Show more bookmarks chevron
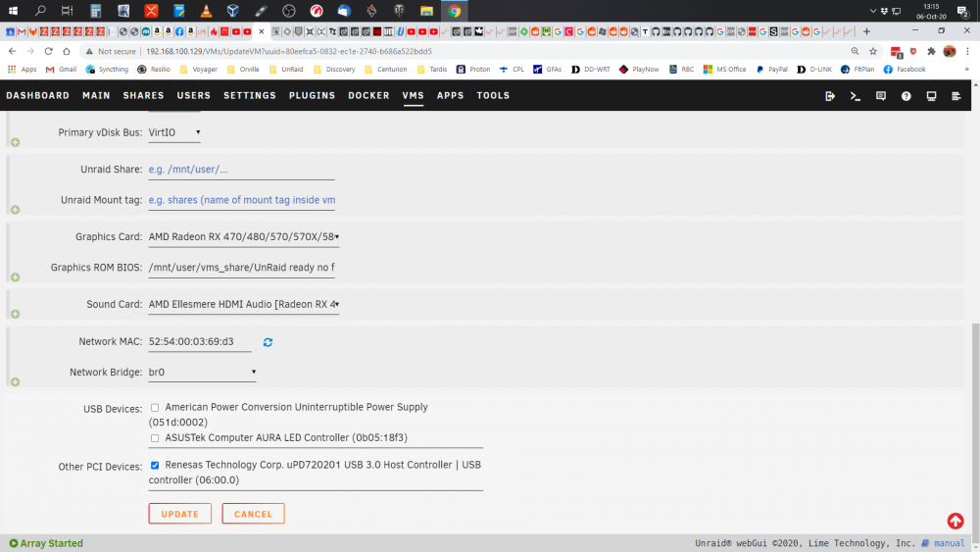The width and height of the screenshot is (980, 552). [x=967, y=70]
